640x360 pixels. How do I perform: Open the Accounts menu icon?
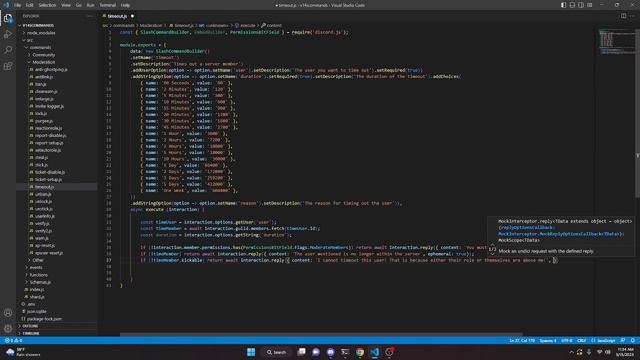8,313
